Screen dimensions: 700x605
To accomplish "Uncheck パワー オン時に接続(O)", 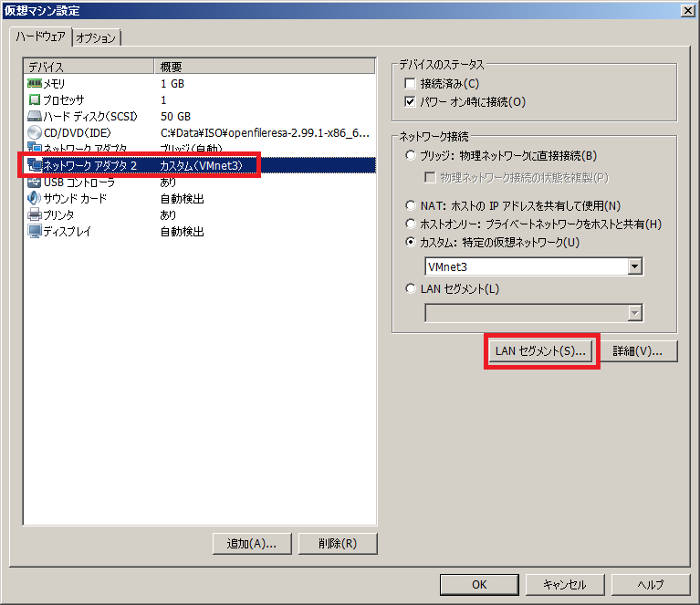I will point(410,102).
